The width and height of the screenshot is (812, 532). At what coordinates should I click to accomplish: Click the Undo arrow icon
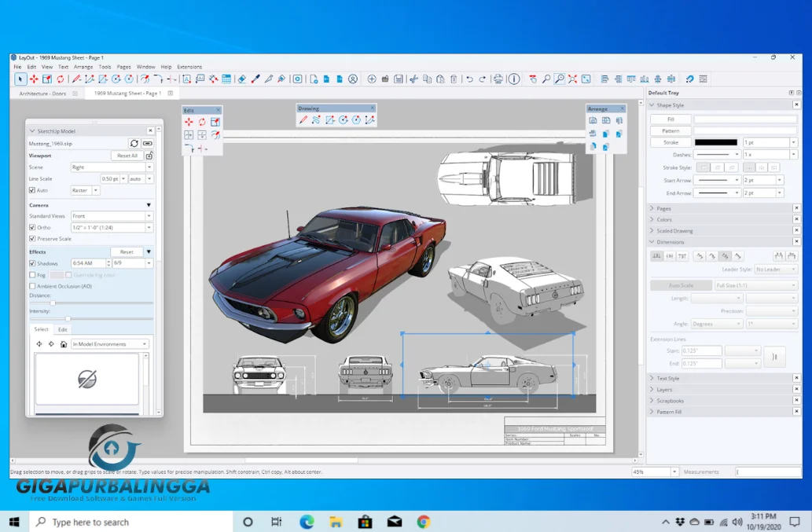[469, 79]
